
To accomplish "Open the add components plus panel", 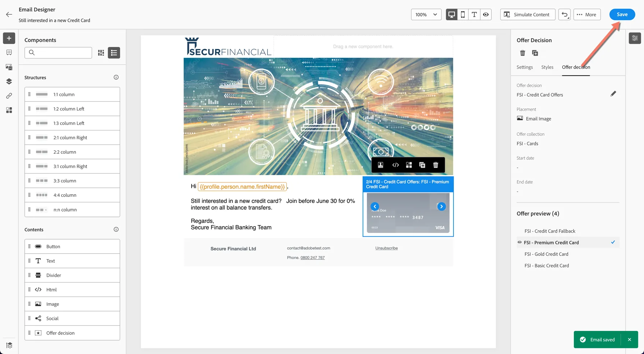I will pyautogui.click(x=9, y=38).
